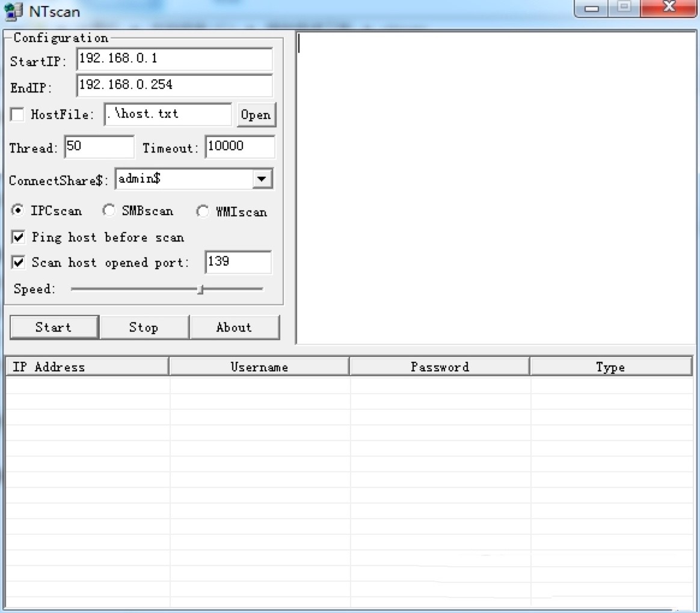Edit the port number field showing 139
Screen dimensions: 700x613
tap(238, 262)
